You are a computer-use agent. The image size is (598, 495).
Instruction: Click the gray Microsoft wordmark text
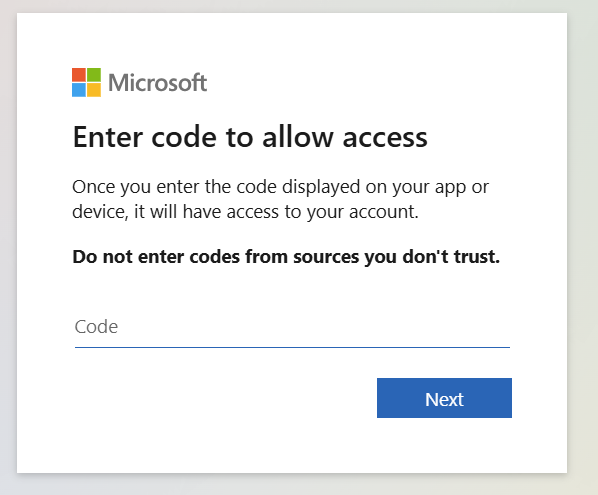(x=158, y=82)
